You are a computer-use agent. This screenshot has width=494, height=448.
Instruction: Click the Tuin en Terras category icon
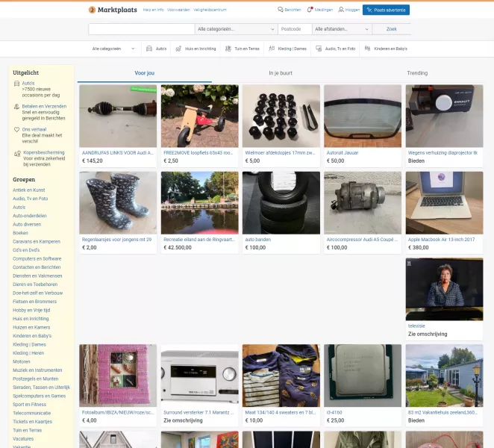pyautogui.click(x=228, y=49)
